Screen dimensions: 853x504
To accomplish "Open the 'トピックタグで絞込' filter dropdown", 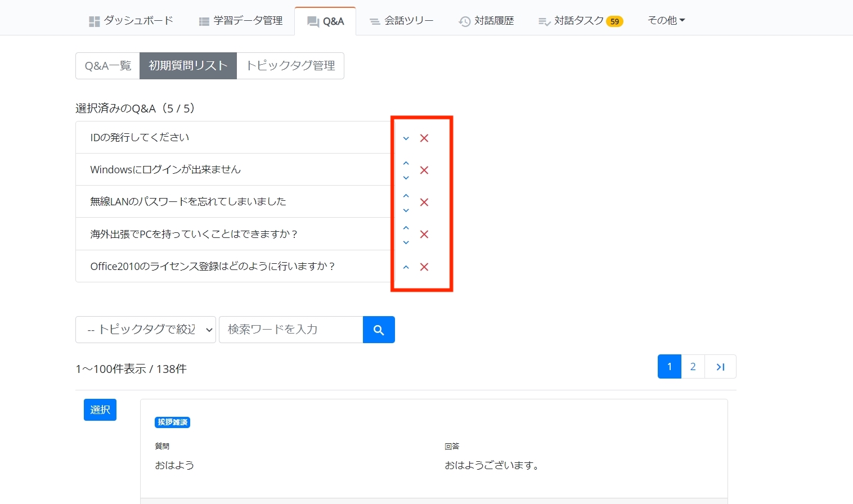I will coord(145,330).
